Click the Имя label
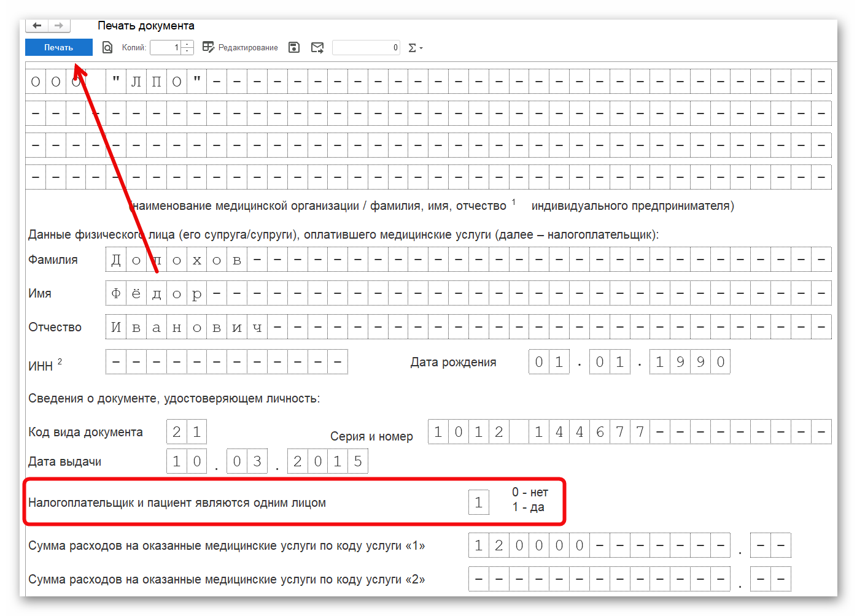This screenshot has width=857, height=616. [x=40, y=293]
